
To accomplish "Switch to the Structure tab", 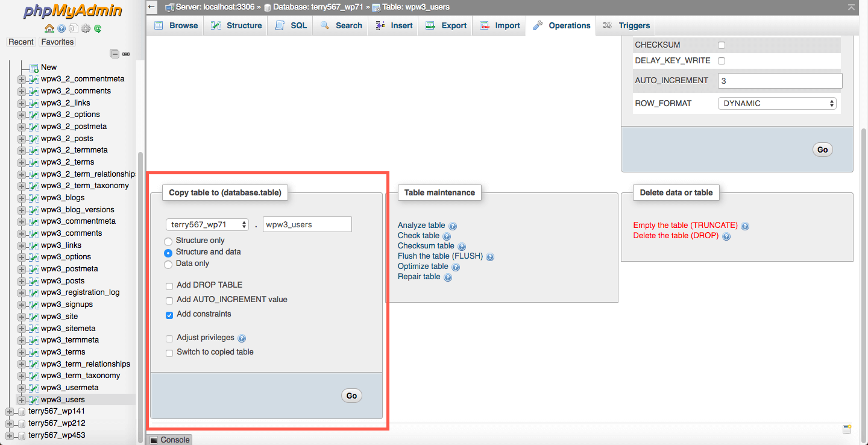I will pos(236,25).
